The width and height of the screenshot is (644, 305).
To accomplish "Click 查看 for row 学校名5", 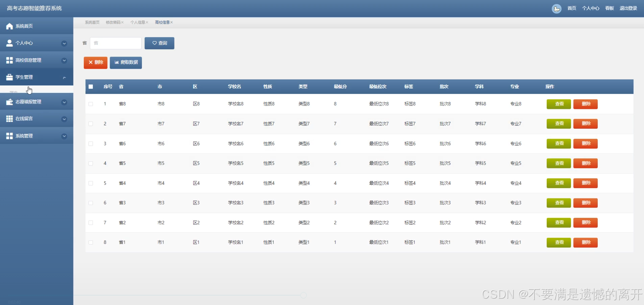I will coord(559,163).
